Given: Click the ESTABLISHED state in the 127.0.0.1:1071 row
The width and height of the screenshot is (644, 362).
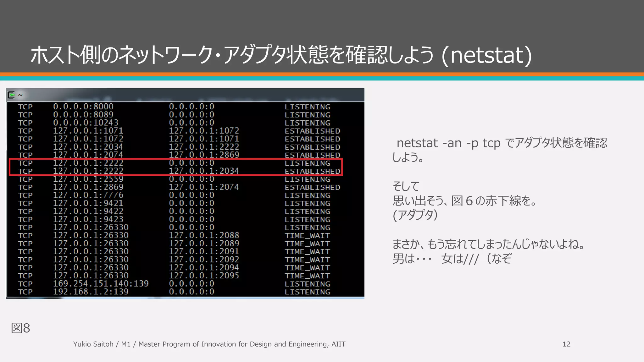Looking at the screenshot, I should tap(312, 131).
